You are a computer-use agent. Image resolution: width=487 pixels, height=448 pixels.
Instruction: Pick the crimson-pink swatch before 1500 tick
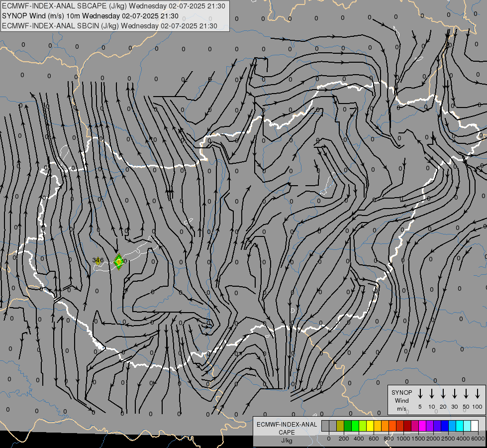(x=415, y=426)
